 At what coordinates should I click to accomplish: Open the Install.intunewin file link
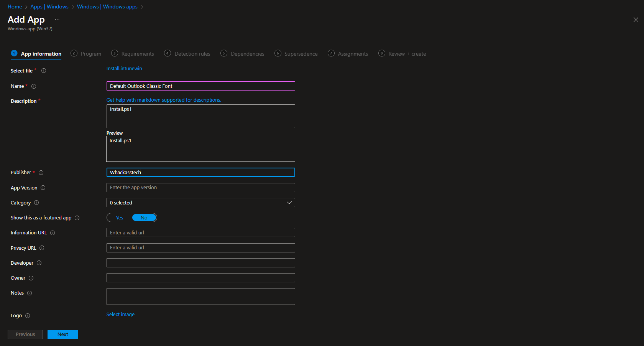[x=124, y=69]
